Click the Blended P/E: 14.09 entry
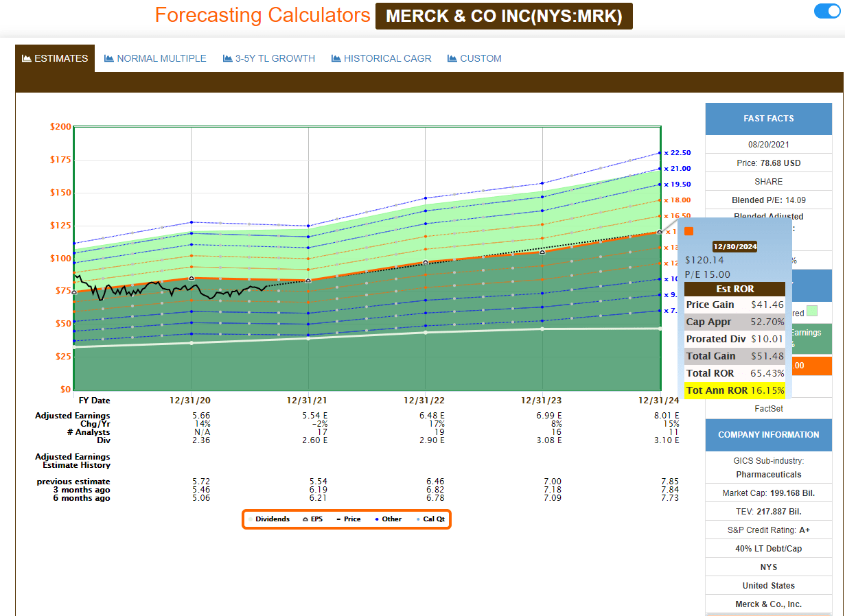 click(x=769, y=200)
